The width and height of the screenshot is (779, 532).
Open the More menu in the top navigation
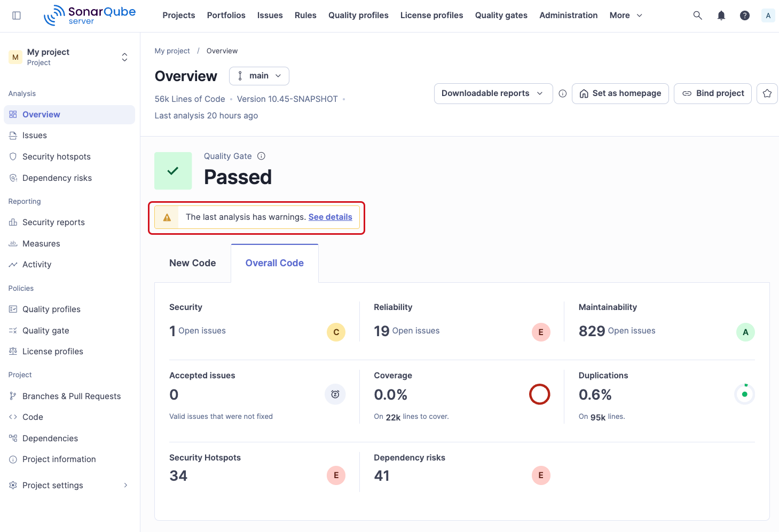coord(624,15)
